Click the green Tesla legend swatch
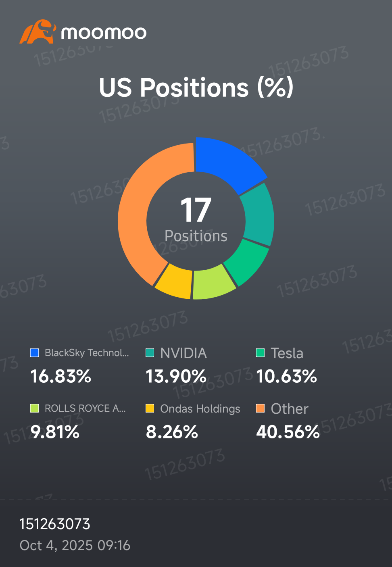This screenshot has width=392, height=567. [261, 353]
